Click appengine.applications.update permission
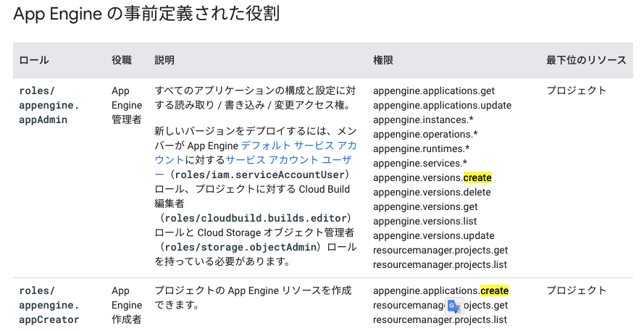This screenshot has height=331, width=644. click(443, 105)
